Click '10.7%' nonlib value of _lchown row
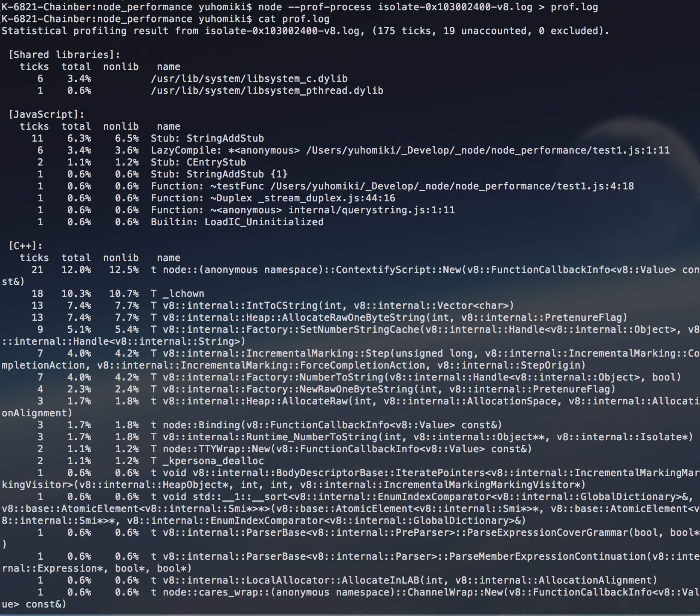The width and height of the screenshot is (700, 616). pos(124,294)
